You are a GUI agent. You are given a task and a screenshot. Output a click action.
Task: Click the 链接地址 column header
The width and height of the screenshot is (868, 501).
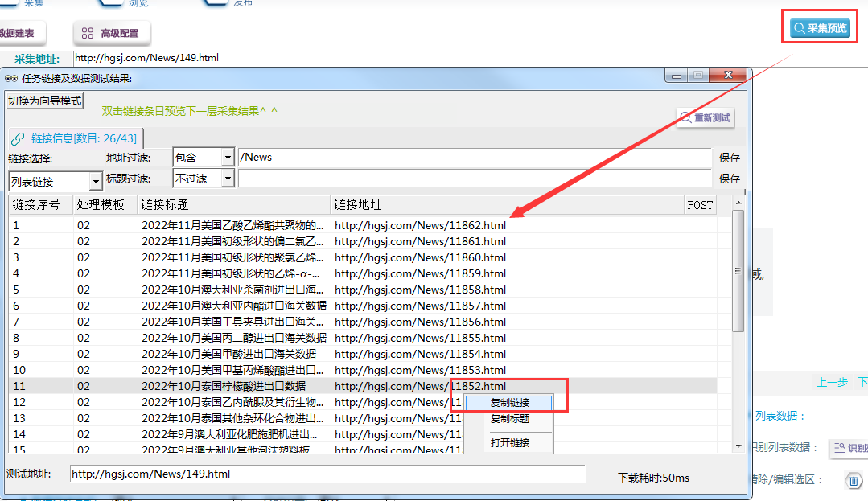pos(508,205)
